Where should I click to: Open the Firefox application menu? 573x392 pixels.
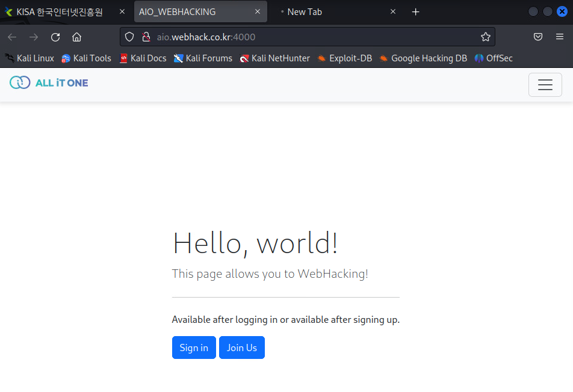[x=560, y=37]
